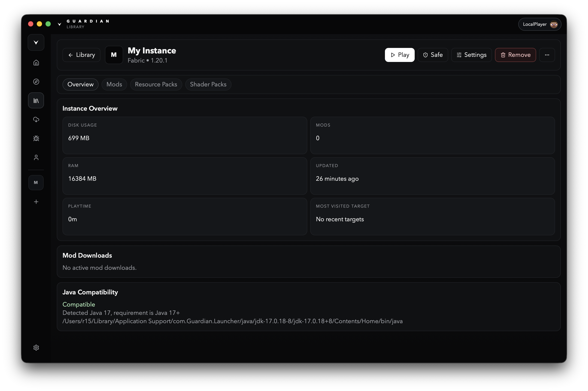Click the Guardian logo tile in sidebar

(x=36, y=42)
